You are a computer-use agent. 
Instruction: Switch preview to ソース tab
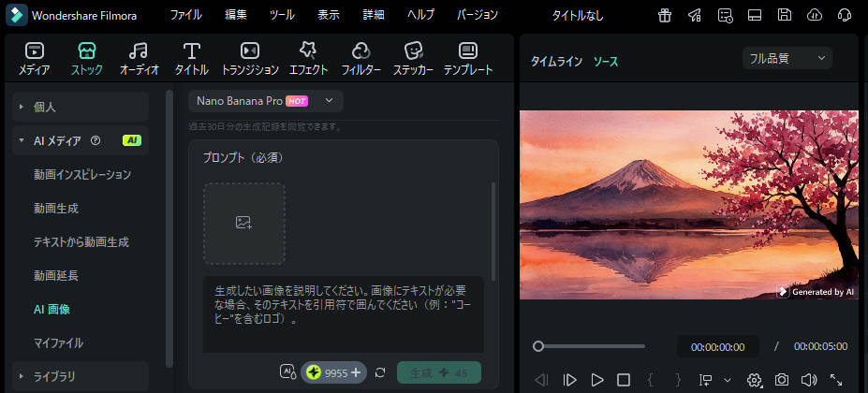[606, 62]
